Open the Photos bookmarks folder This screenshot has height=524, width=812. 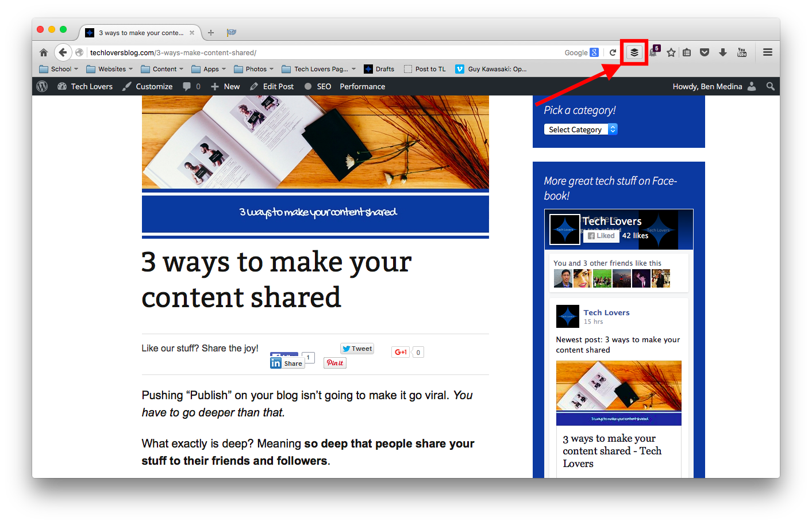tap(253, 69)
